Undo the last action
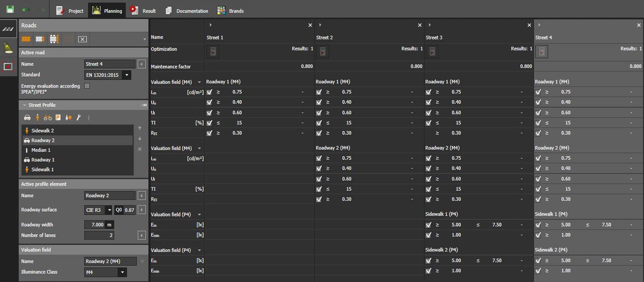Viewport: 644px width, 282px height. click(x=26, y=10)
